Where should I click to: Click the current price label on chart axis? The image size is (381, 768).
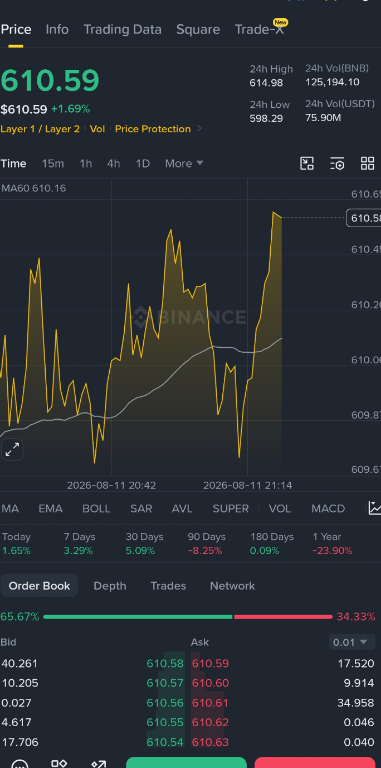tap(363, 217)
